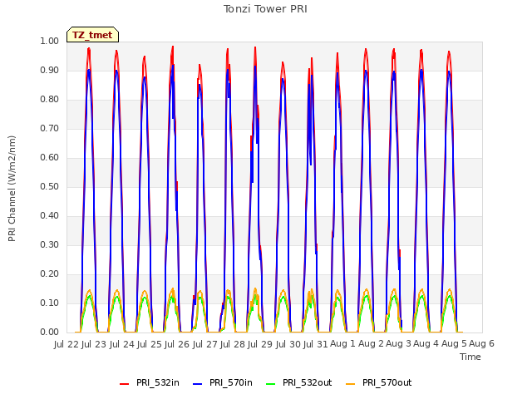Click the 0.40 y-axis tick label
Viewport: 532px width, 399px height.
(50, 216)
